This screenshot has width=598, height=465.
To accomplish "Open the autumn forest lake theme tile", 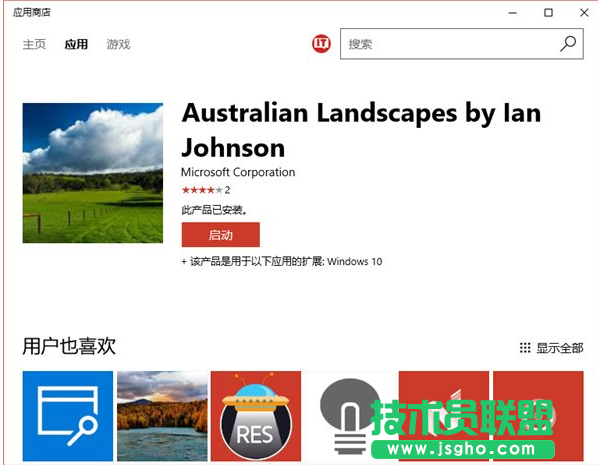I will [x=162, y=416].
